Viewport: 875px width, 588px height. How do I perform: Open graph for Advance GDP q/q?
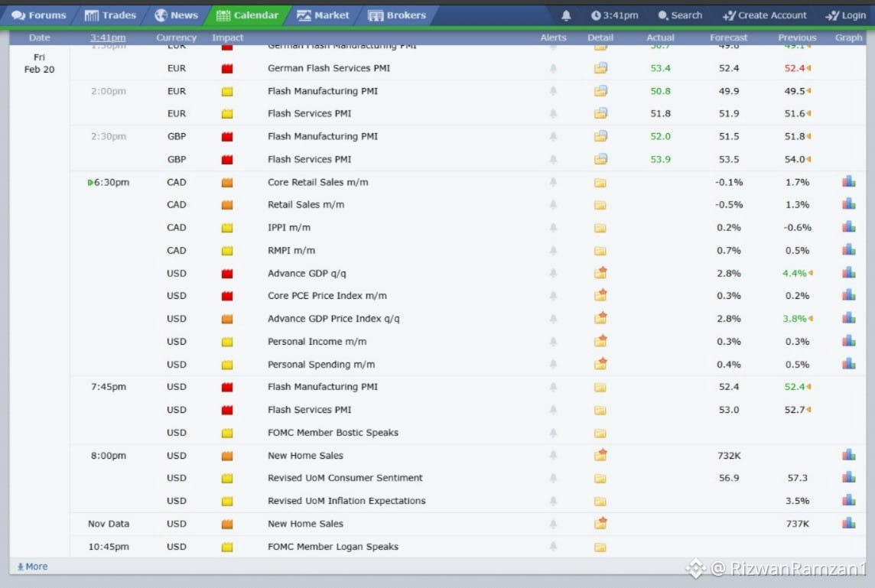click(849, 272)
